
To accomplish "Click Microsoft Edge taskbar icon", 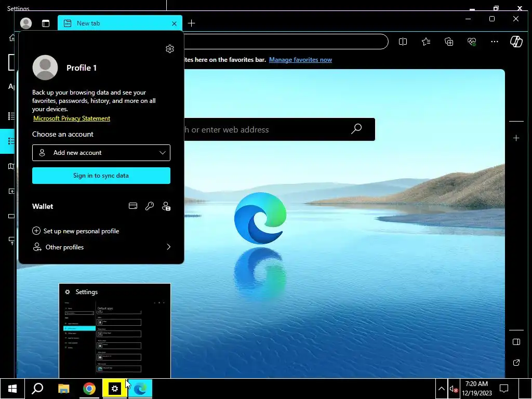I will [x=140, y=389].
